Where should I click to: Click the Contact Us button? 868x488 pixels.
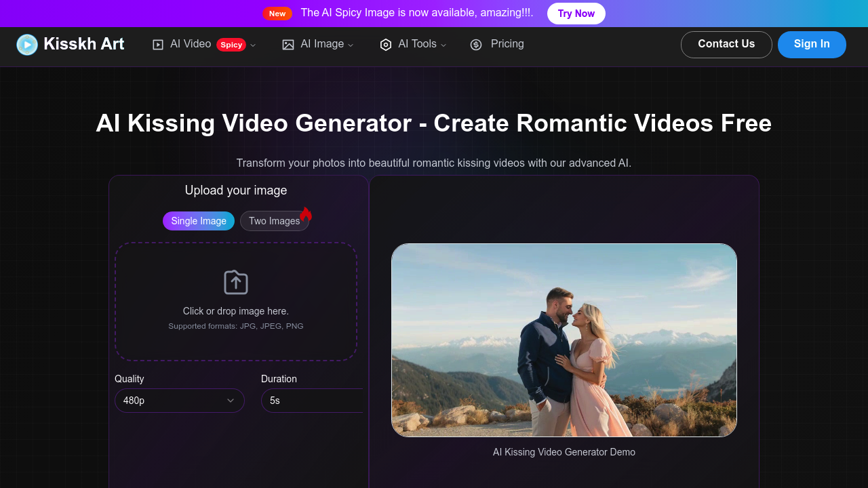(x=726, y=44)
